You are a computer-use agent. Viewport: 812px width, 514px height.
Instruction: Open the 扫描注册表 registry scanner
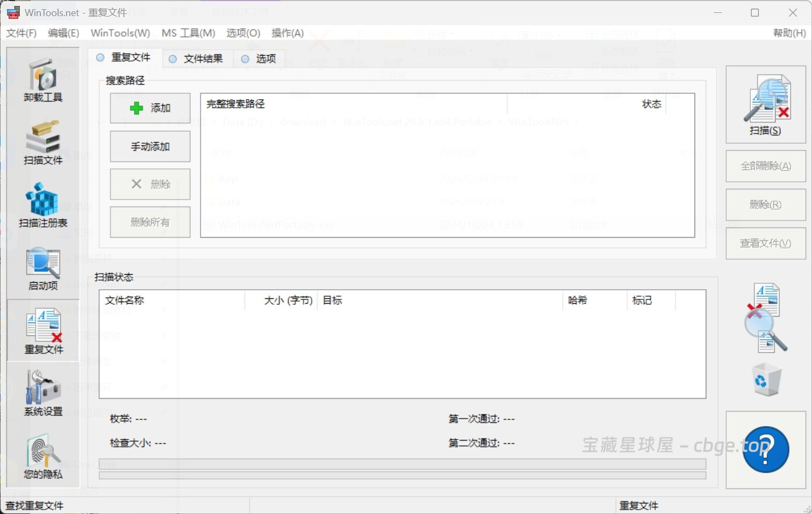pyautogui.click(x=43, y=205)
